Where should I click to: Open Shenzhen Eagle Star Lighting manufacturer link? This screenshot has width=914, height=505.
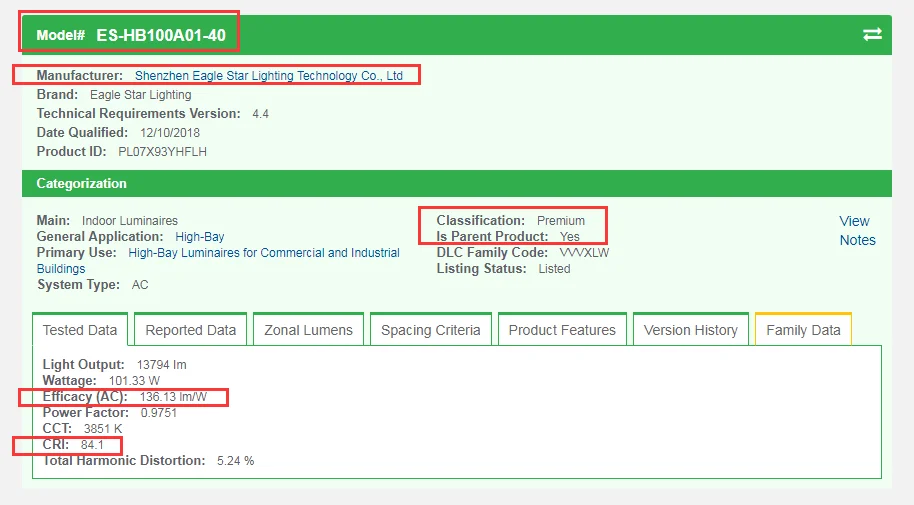click(x=268, y=76)
